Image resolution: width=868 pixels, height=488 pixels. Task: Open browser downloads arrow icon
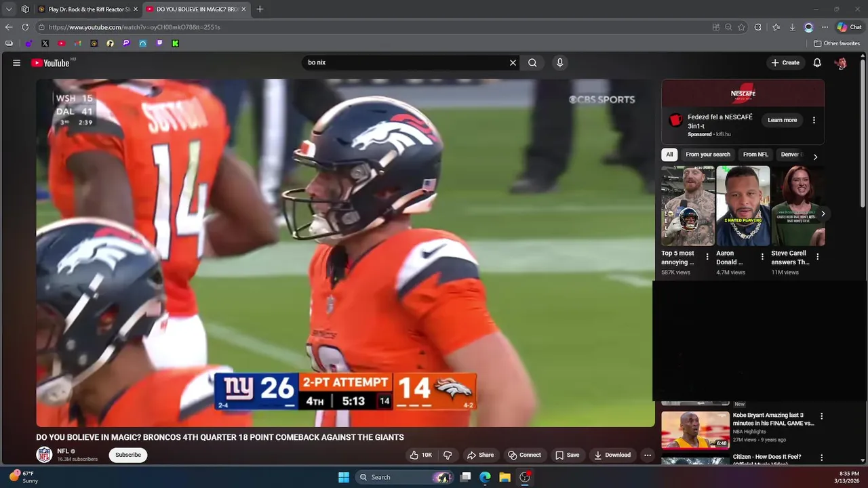coord(792,27)
